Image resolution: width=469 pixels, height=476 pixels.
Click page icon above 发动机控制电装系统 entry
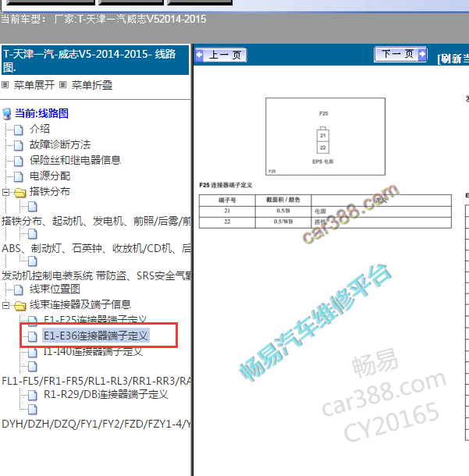pos(33,261)
